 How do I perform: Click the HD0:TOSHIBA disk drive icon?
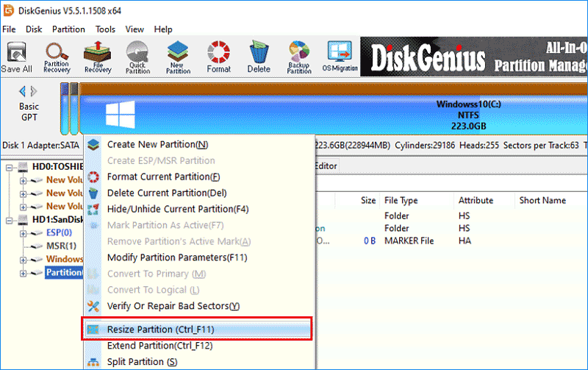(x=23, y=167)
